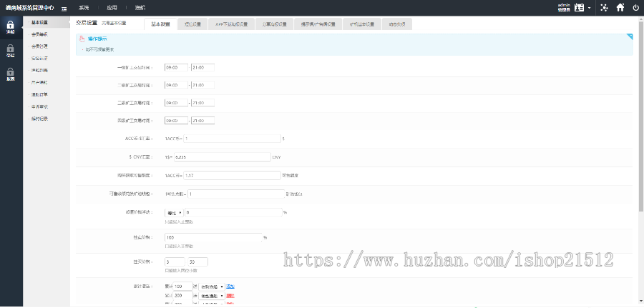Switch to the fifth settings tab
Image resolution: width=644 pixels, height=308 pixels.
[318, 24]
